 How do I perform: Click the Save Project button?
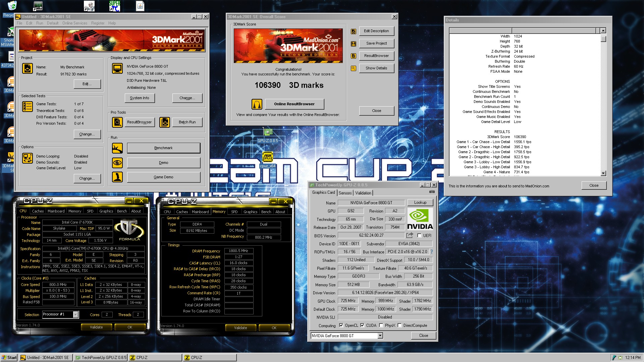pos(376,44)
